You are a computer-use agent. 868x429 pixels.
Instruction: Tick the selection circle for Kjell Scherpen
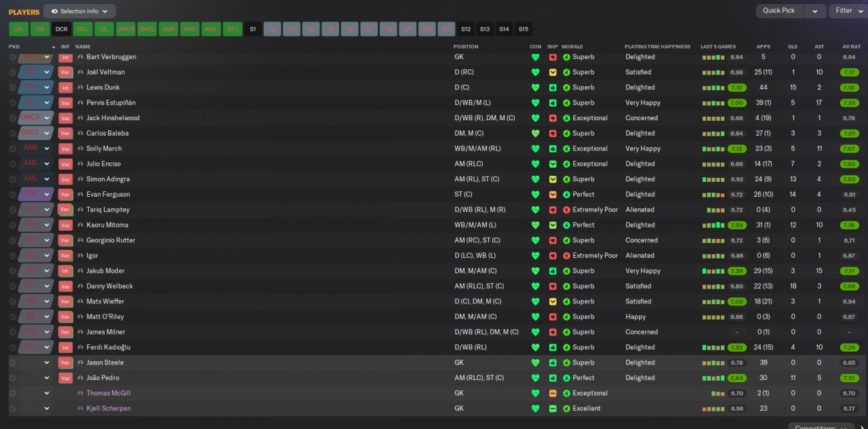13,409
